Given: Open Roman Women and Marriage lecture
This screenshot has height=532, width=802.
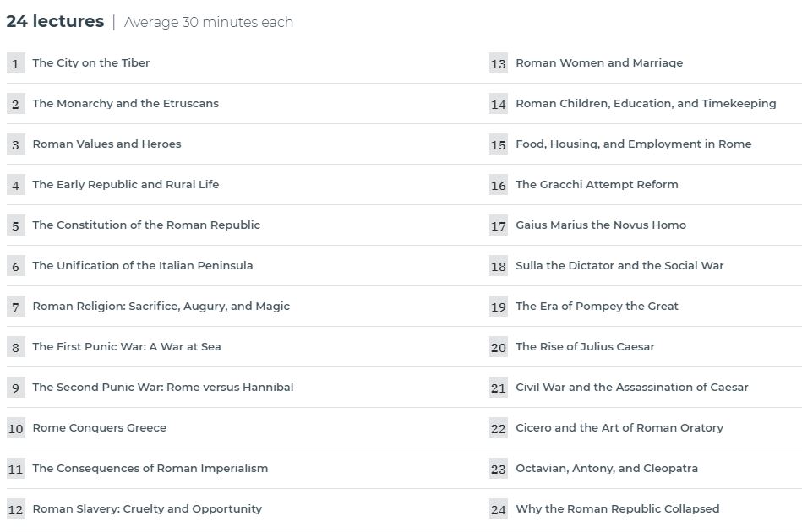Looking at the screenshot, I should point(599,62).
